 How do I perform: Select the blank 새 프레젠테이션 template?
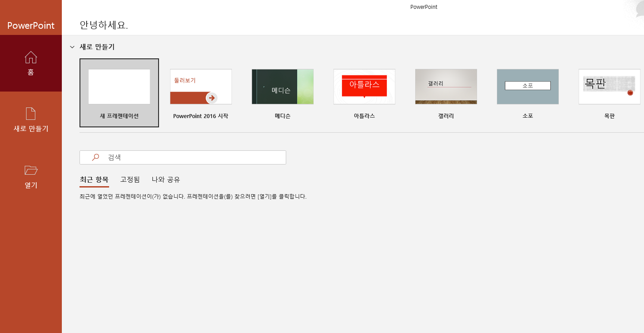119,93
